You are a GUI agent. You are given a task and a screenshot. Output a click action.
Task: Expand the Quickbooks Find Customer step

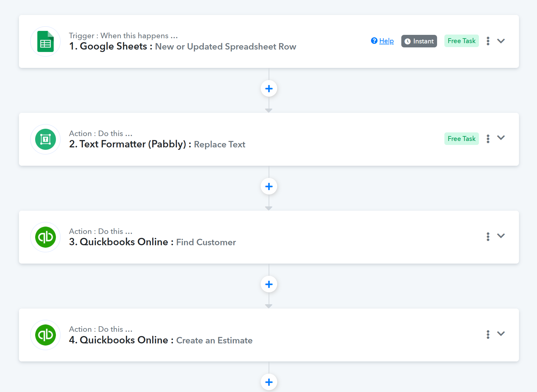coord(501,236)
